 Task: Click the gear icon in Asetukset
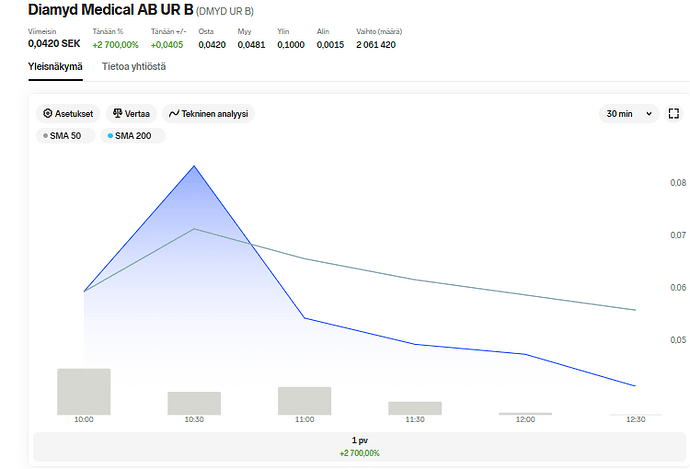tap(46, 114)
